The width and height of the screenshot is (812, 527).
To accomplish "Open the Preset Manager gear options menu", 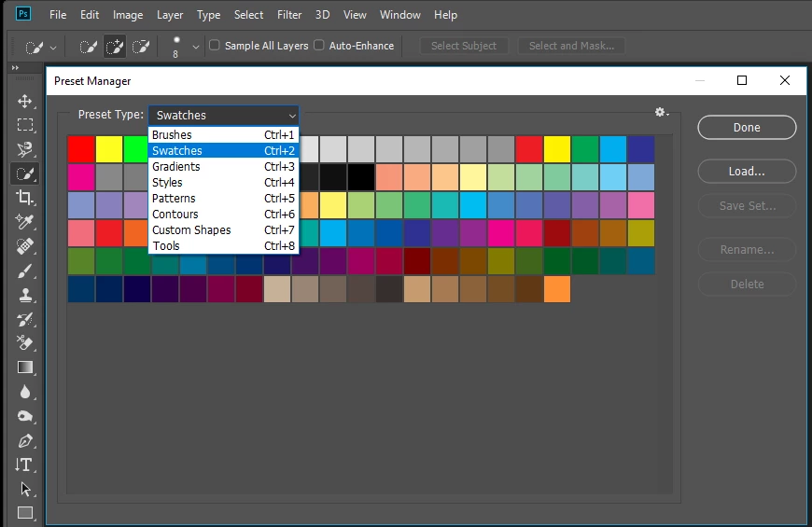I will 662,112.
